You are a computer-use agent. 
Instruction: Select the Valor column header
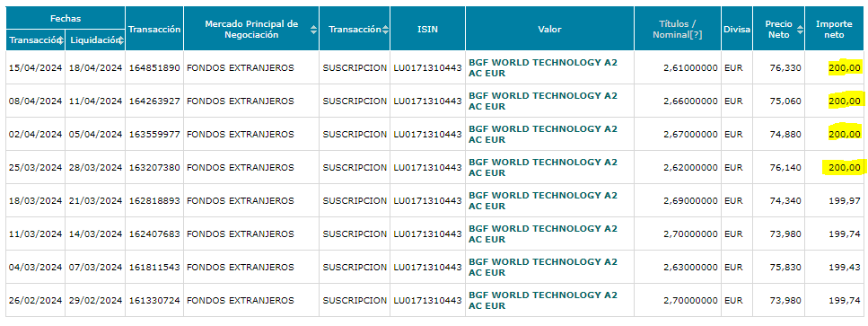[549, 30]
